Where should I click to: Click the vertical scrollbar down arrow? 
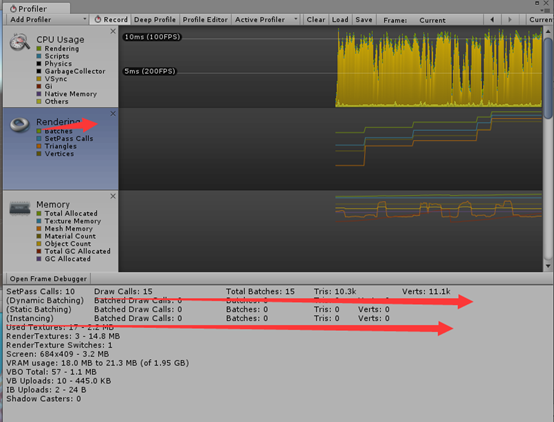tap(548, 266)
